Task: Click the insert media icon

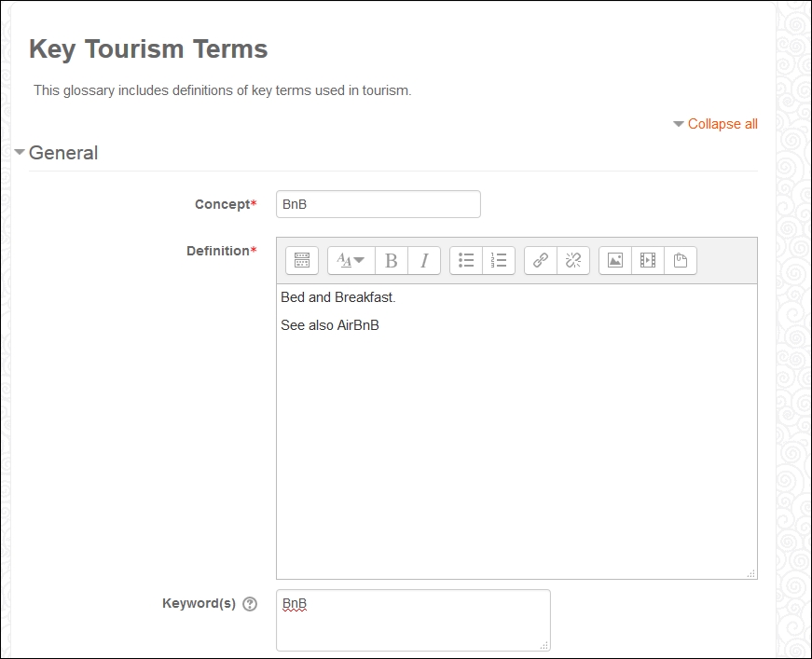Action: (x=648, y=260)
